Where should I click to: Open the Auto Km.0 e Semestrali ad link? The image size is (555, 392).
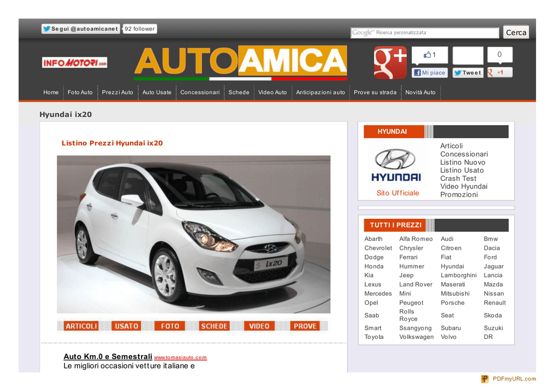tap(108, 357)
